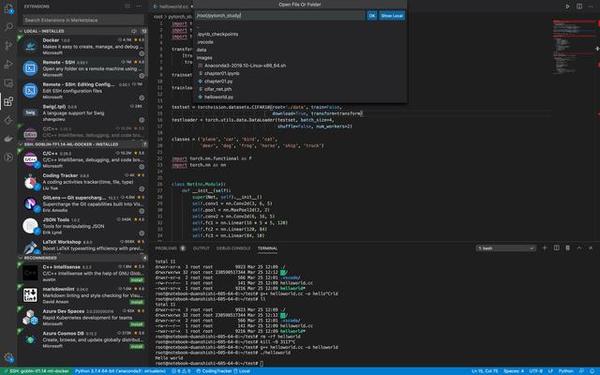Click OK in Open File dialog
This screenshot has height=375, width=600.
[x=372, y=16]
